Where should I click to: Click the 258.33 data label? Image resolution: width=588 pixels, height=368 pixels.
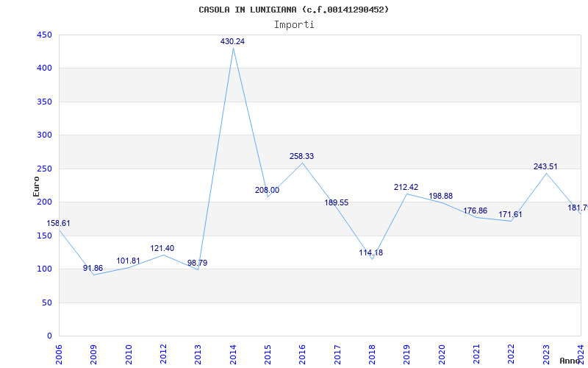click(x=301, y=157)
